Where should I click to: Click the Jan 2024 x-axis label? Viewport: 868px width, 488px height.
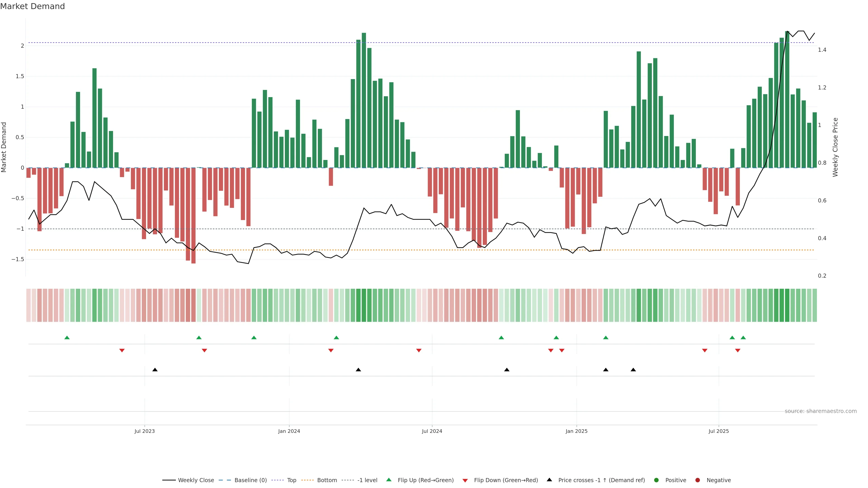coord(289,431)
